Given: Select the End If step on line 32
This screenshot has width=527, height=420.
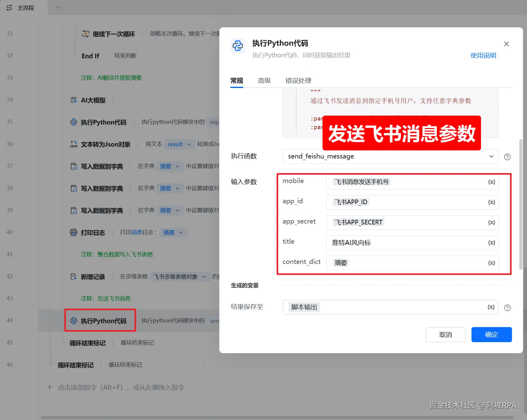Looking at the screenshot, I should coord(90,56).
